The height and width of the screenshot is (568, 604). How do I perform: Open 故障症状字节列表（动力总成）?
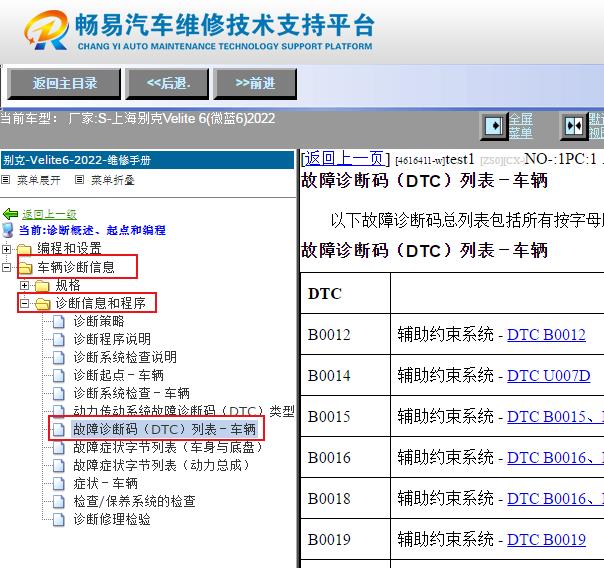[162, 465]
